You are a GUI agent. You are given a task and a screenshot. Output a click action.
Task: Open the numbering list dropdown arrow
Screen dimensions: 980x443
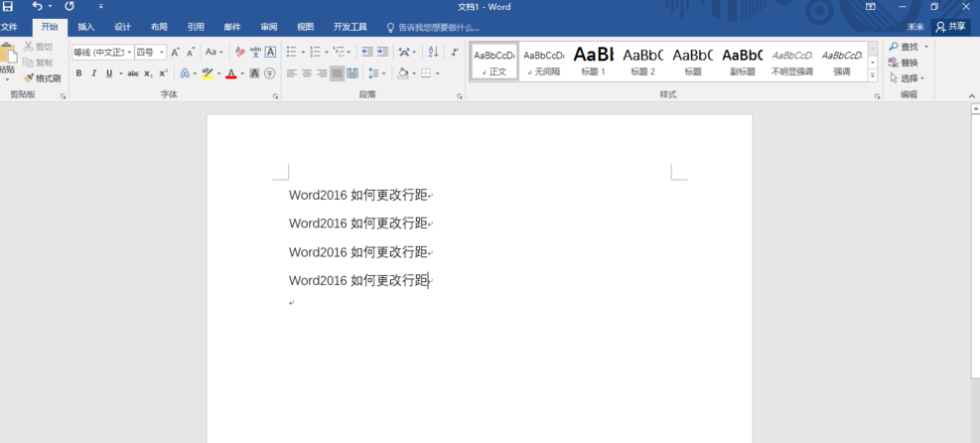click(327, 52)
